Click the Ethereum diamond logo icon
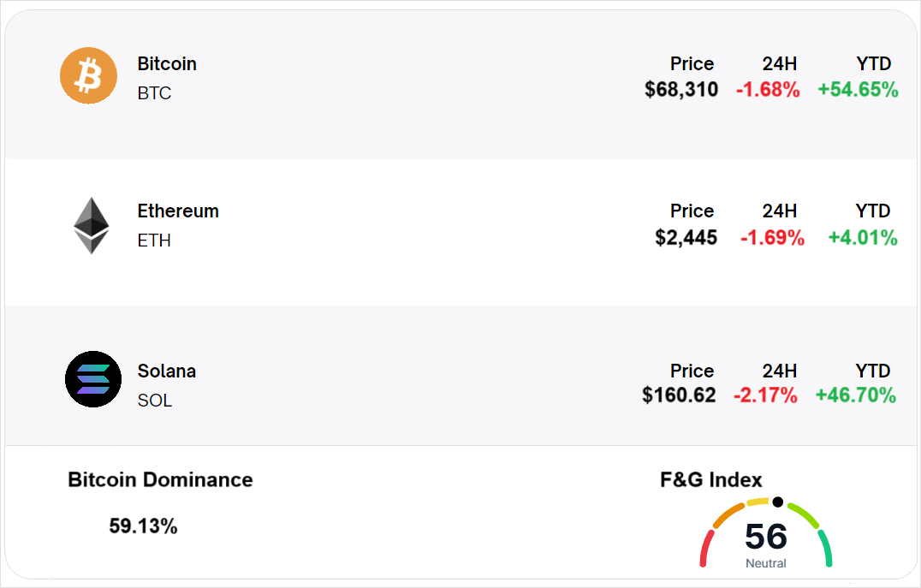921x588 pixels. point(91,226)
